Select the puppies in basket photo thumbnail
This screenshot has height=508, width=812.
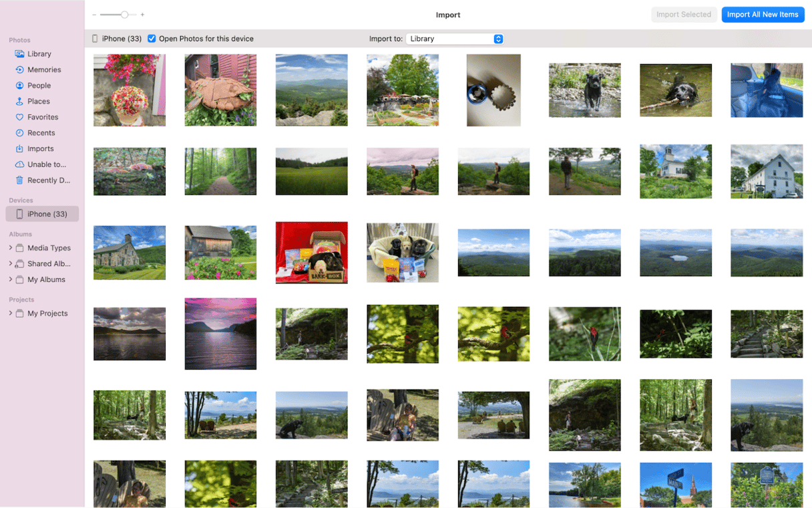pos(403,253)
